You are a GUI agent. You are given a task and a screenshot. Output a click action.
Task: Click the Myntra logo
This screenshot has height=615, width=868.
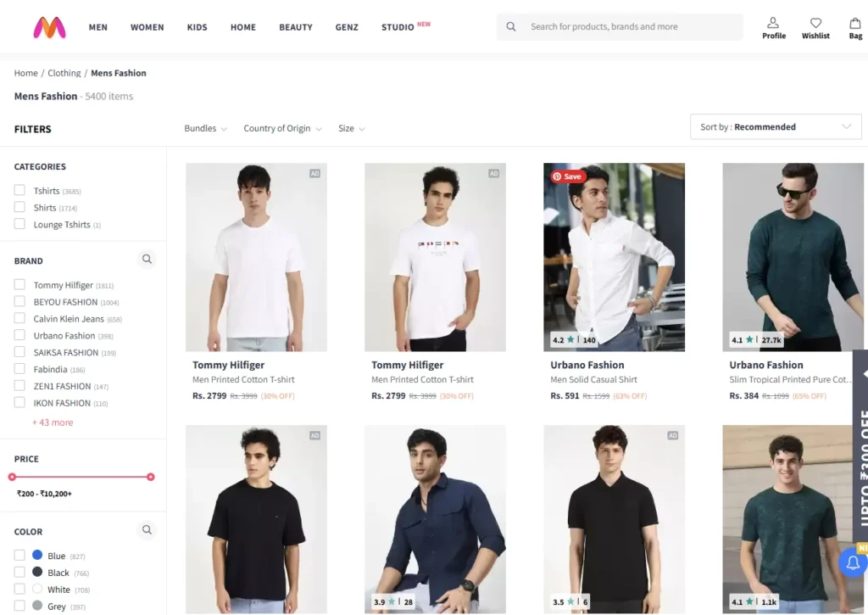pyautogui.click(x=49, y=27)
